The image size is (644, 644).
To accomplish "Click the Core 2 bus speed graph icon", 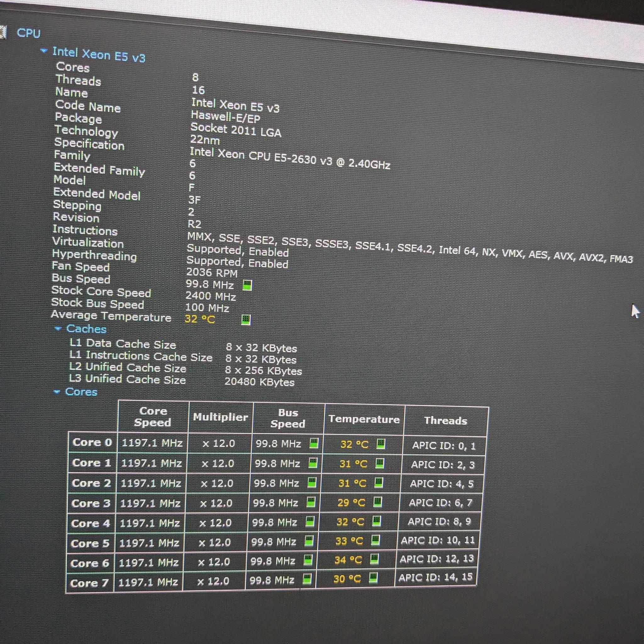I will [312, 483].
